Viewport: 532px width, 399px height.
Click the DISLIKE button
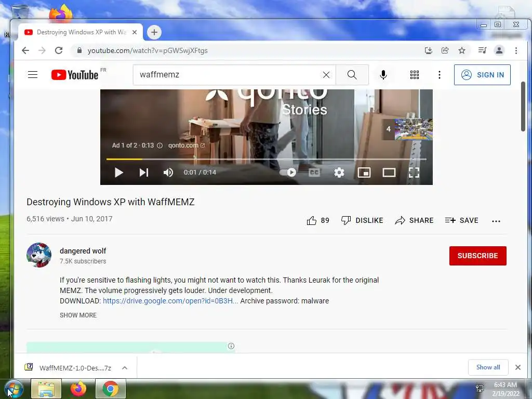(x=362, y=220)
